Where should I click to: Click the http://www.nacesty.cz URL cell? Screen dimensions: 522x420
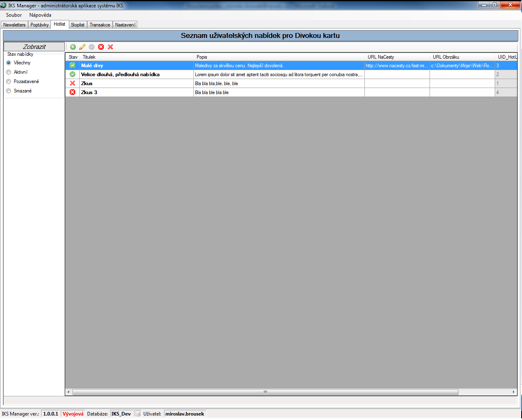(x=397, y=65)
